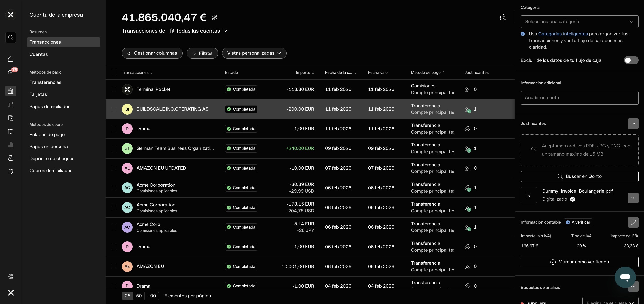Click the bell notifications icon

[x=502, y=17]
